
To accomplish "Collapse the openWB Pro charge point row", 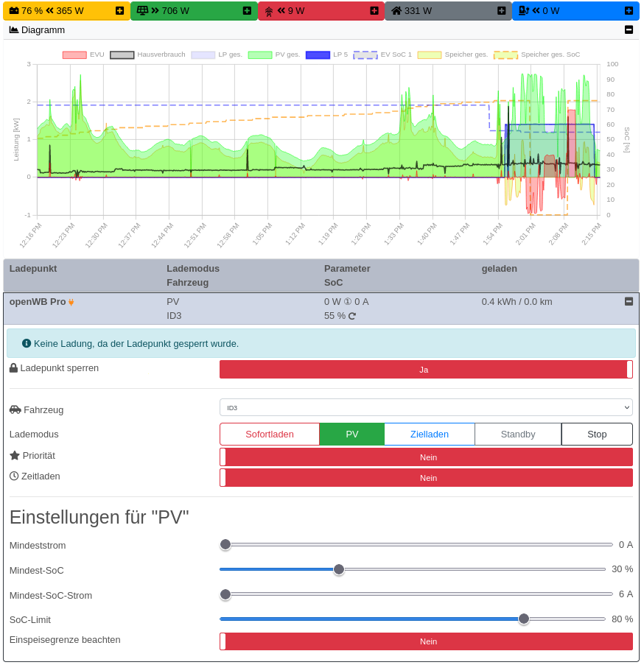I will [629, 301].
